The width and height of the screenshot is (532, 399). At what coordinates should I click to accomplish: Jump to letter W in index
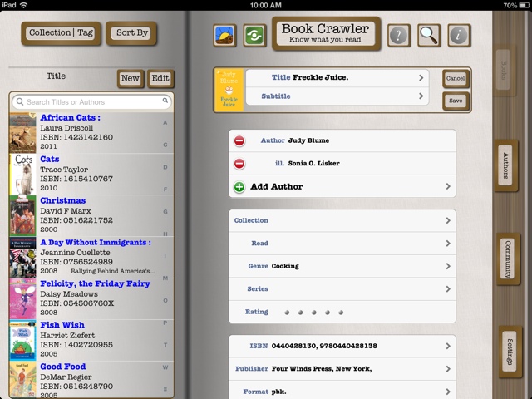pos(165,367)
